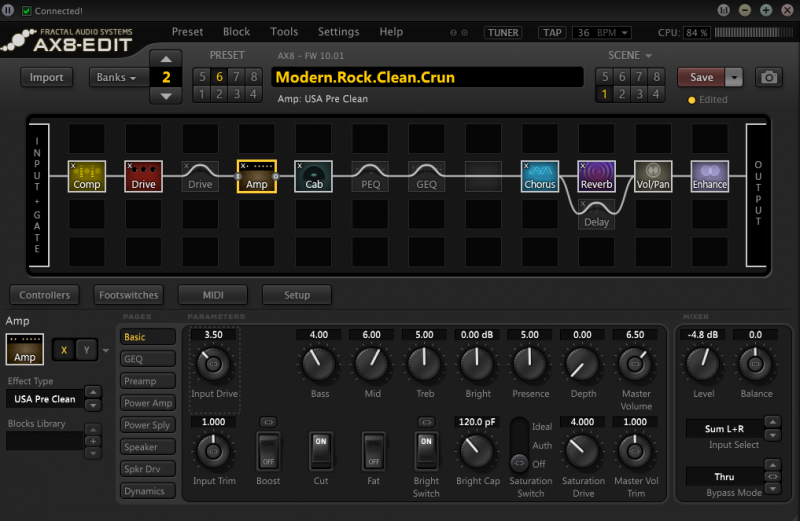Click the Master Volume knob
Image resolution: width=800 pixels, height=521 pixels.
point(634,365)
